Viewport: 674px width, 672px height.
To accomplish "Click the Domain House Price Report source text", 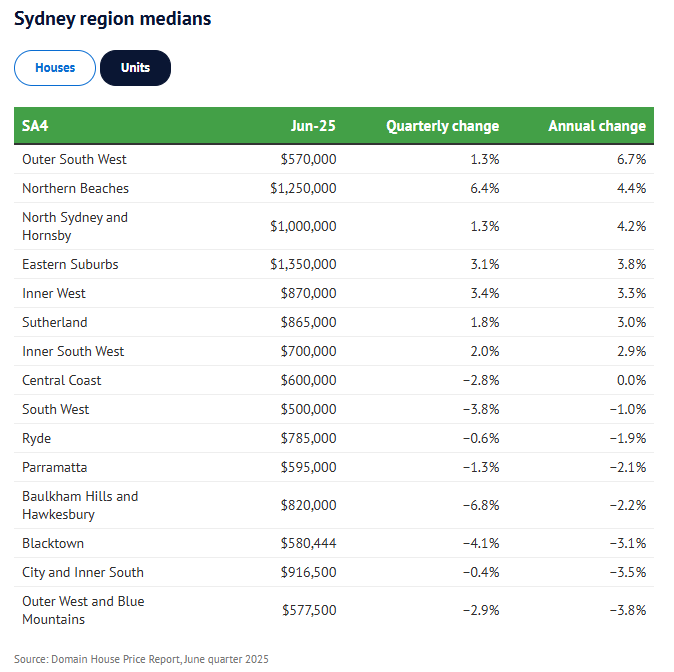I will pyautogui.click(x=141, y=659).
